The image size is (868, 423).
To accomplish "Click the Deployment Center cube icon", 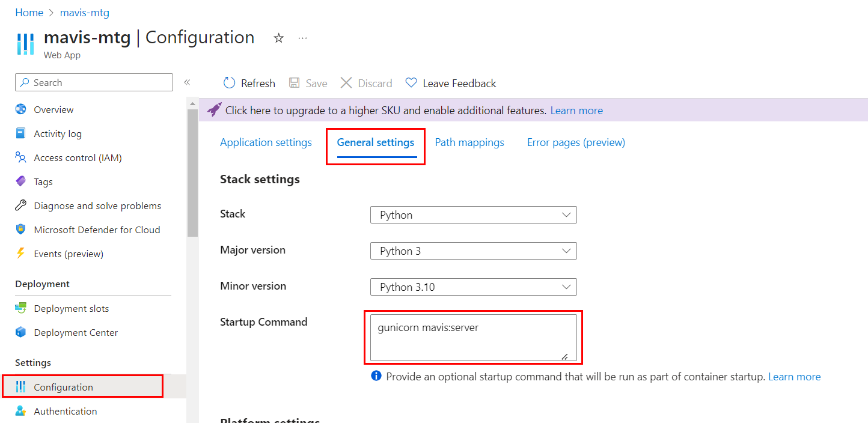I will 21,332.
